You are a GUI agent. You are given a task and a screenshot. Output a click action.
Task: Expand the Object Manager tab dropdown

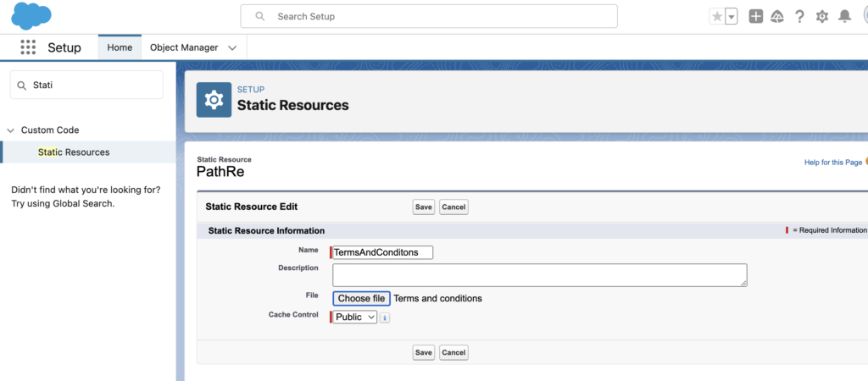pyautogui.click(x=232, y=48)
